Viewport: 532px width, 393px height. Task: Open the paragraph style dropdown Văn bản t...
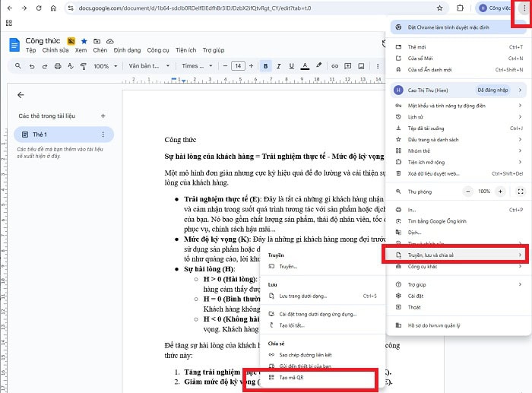(x=149, y=66)
